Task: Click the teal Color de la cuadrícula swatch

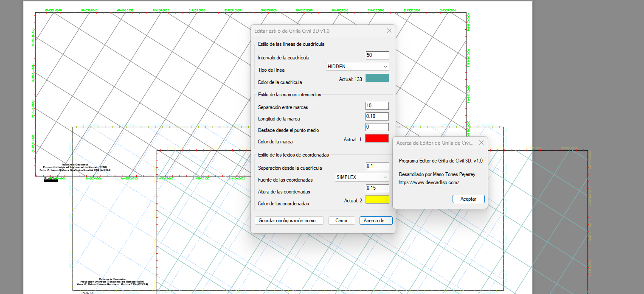Action: tap(377, 78)
